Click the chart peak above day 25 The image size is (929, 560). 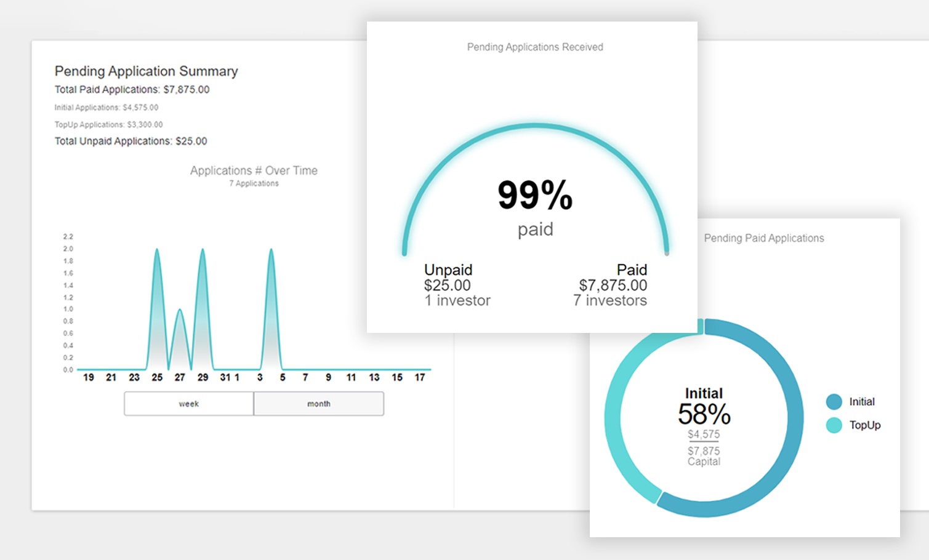157,252
